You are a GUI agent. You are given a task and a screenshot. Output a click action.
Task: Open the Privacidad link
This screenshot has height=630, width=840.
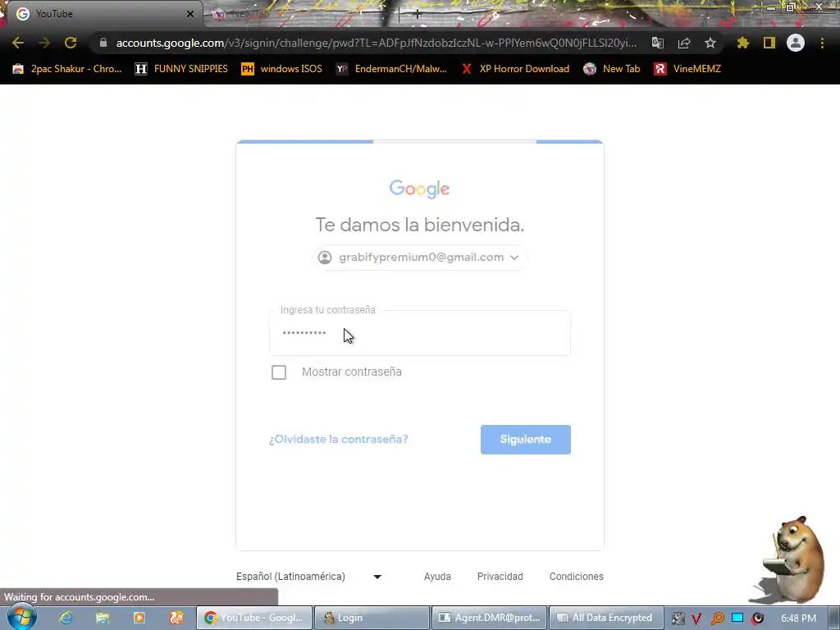[500, 577]
